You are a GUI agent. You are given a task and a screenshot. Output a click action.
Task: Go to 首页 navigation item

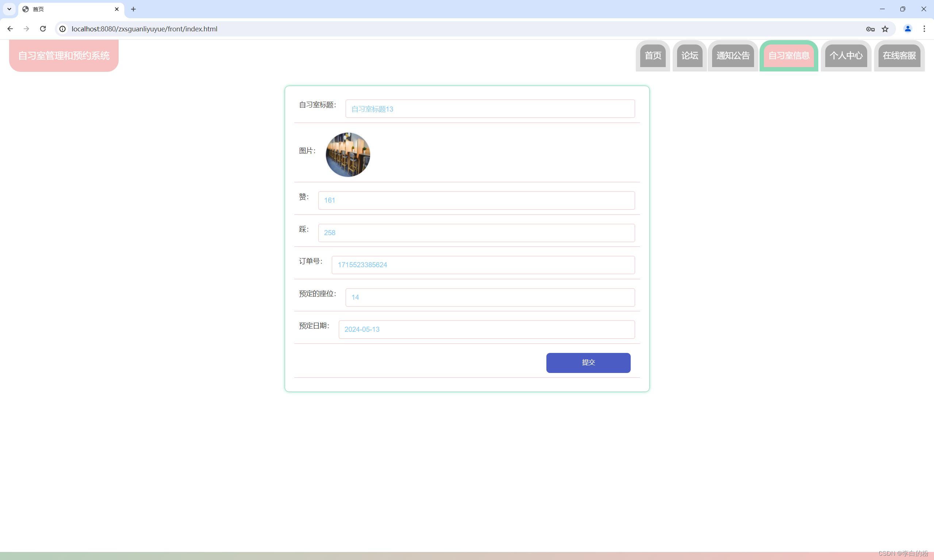653,55
